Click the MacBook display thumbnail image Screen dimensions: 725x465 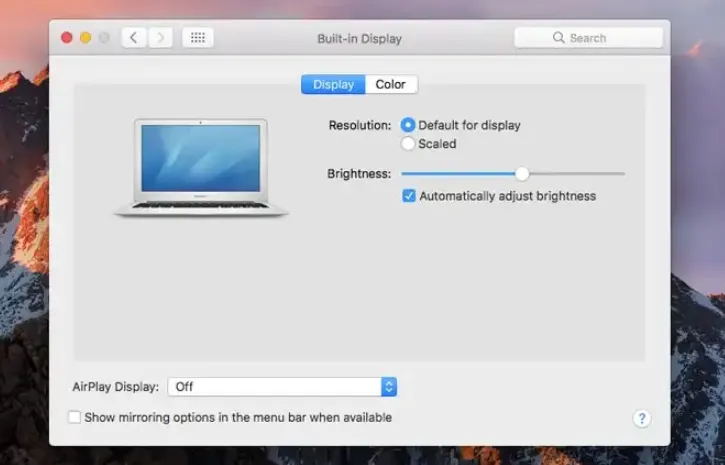(x=201, y=167)
